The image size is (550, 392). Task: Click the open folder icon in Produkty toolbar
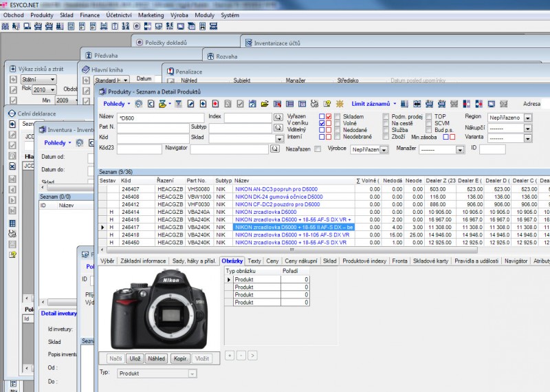[264, 104]
